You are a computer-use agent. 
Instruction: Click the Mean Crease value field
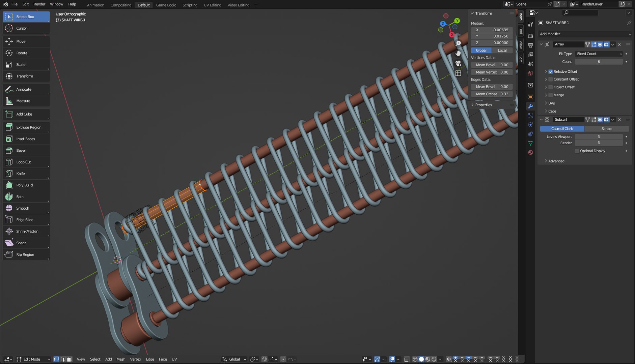pyautogui.click(x=492, y=94)
